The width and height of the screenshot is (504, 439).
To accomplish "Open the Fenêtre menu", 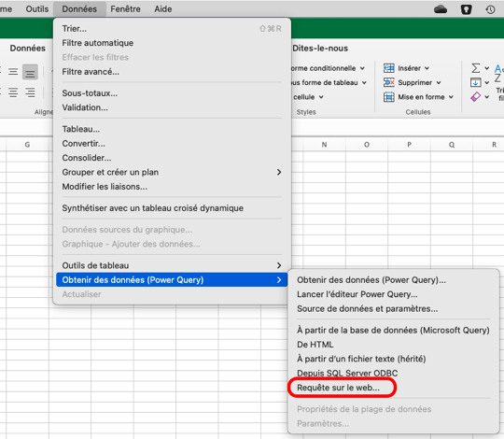I will [125, 9].
